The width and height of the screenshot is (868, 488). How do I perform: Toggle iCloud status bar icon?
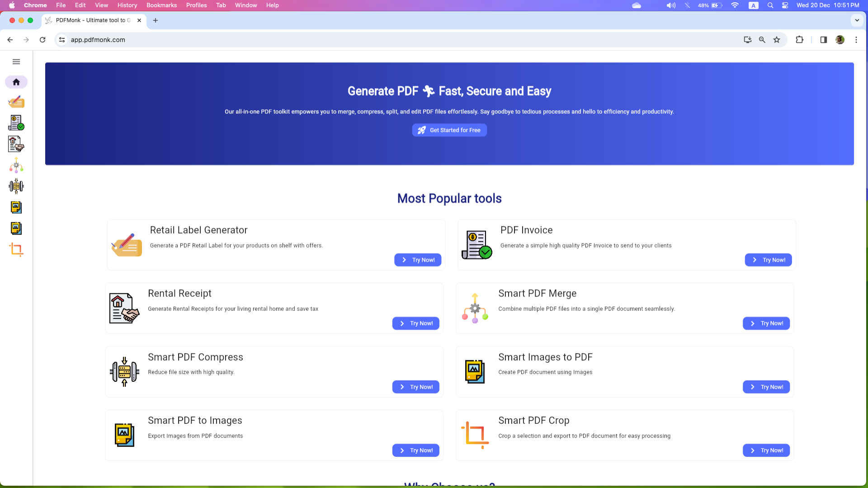[x=636, y=5]
